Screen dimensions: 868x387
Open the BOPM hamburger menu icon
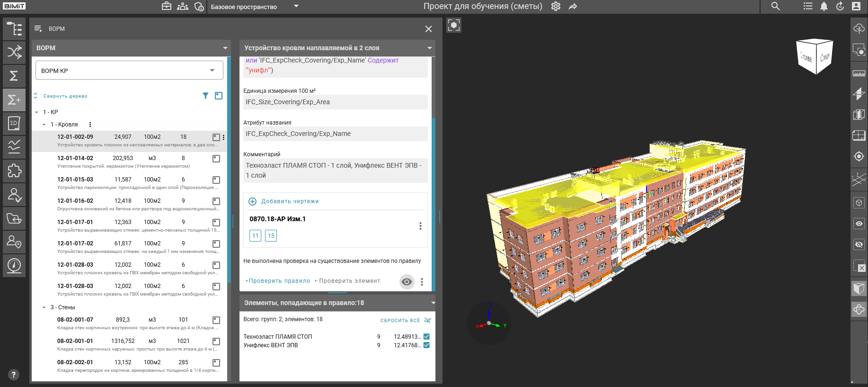pyautogui.click(x=38, y=29)
